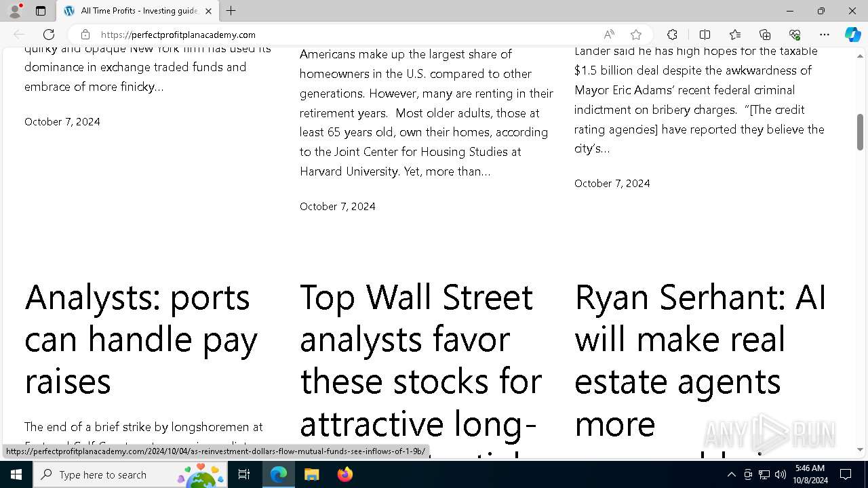This screenshot has width=868, height=488.
Task: Open the Extensions puzzle icon
Action: coord(672,35)
